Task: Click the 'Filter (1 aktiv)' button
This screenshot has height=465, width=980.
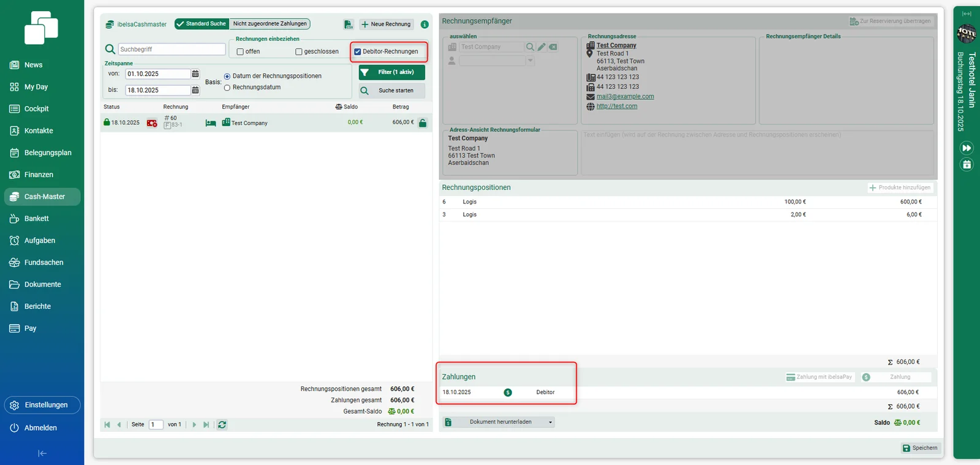Action: pyautogui.click(x=392, y=72)
